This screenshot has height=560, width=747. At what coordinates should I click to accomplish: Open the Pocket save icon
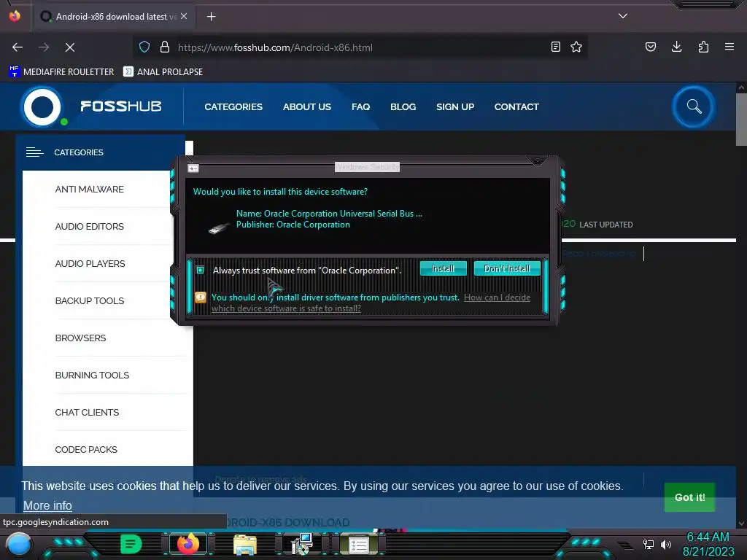(x=650, y=47)
